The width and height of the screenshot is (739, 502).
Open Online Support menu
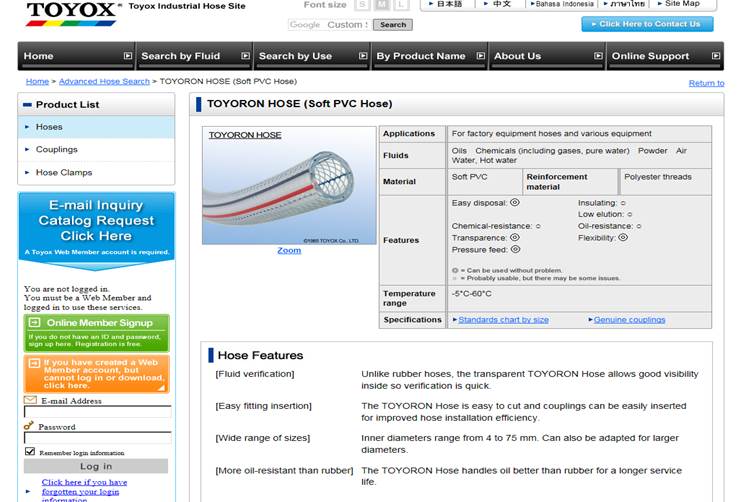click(x=665, y=56)
